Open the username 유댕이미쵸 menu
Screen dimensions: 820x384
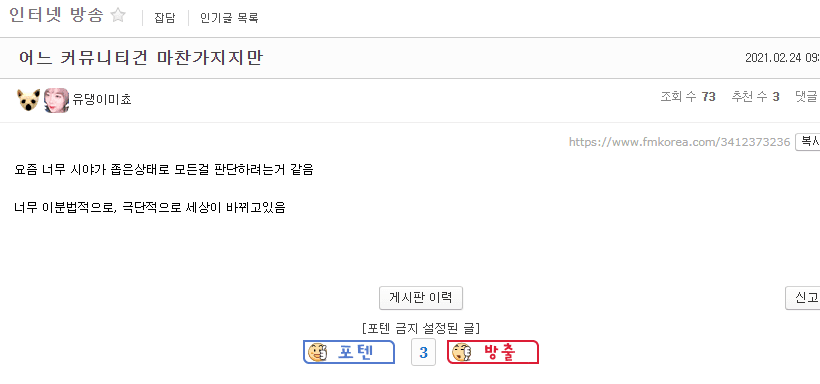102,100
